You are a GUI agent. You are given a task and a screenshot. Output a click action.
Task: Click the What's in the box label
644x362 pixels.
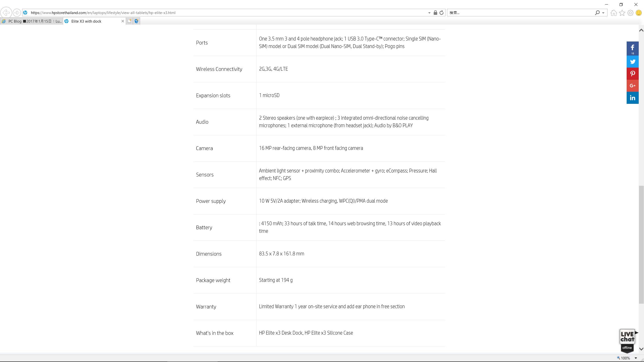point(215,333)
